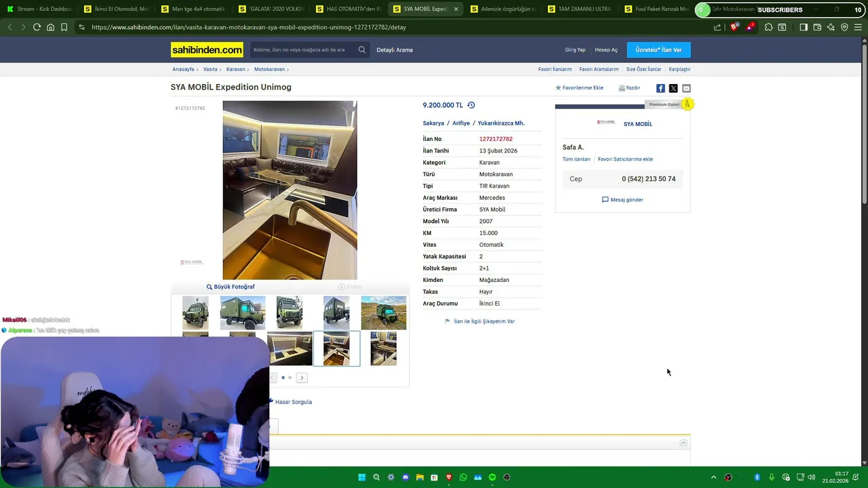Switch to TAM ZAMANLI ULTRA tab
The width and height of the screenshot is (868, 488).
[x=580, y=9]
